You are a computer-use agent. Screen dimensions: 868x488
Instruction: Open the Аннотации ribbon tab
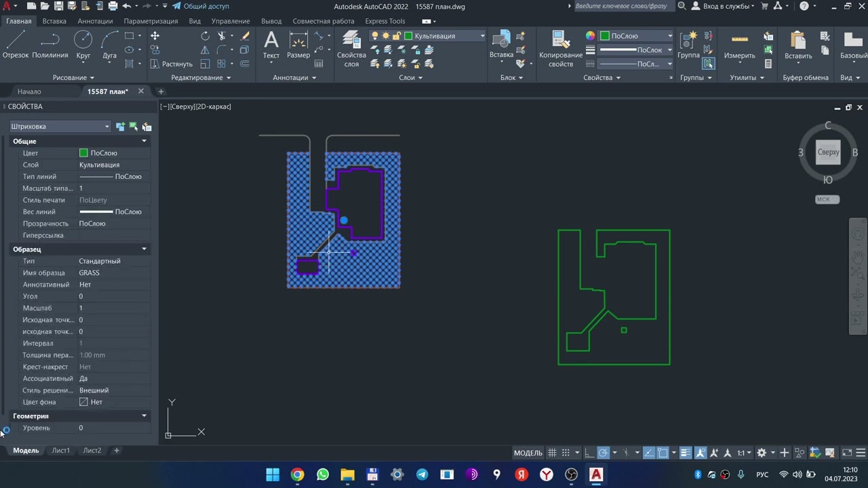pos(95,21)
